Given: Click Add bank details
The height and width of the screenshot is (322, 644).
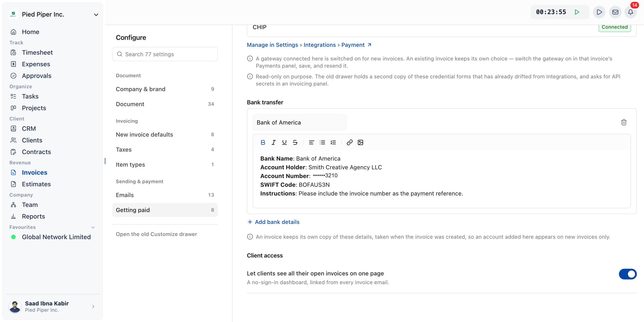Looking at the screenshot, I should click(x=273, y=222).
